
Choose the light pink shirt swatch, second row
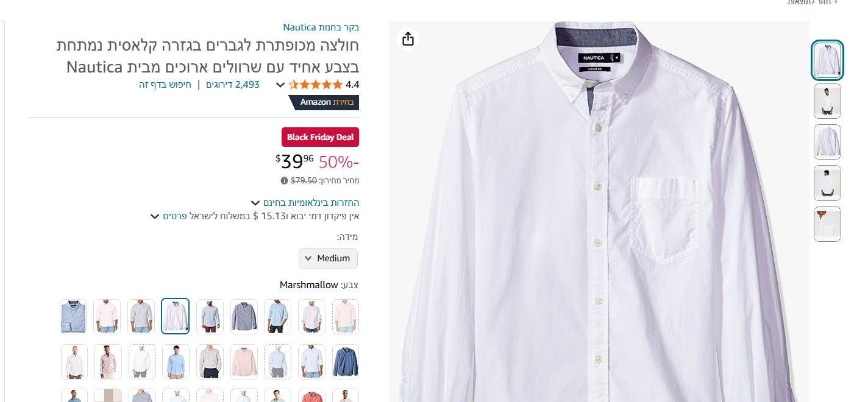click(244, 361)
